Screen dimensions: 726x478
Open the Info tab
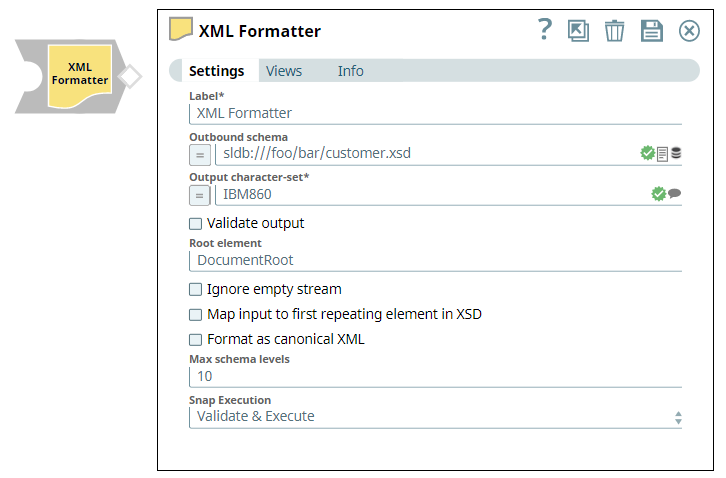pos(350,71)
